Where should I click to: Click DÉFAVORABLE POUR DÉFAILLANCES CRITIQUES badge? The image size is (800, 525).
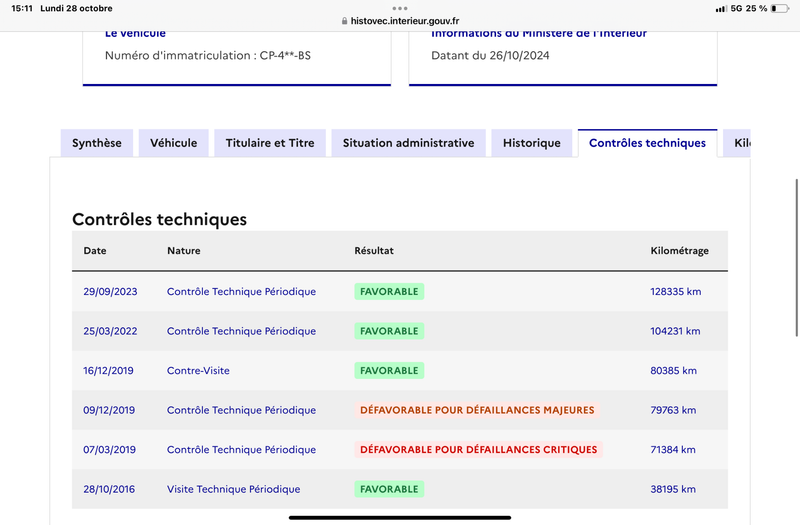479,449
